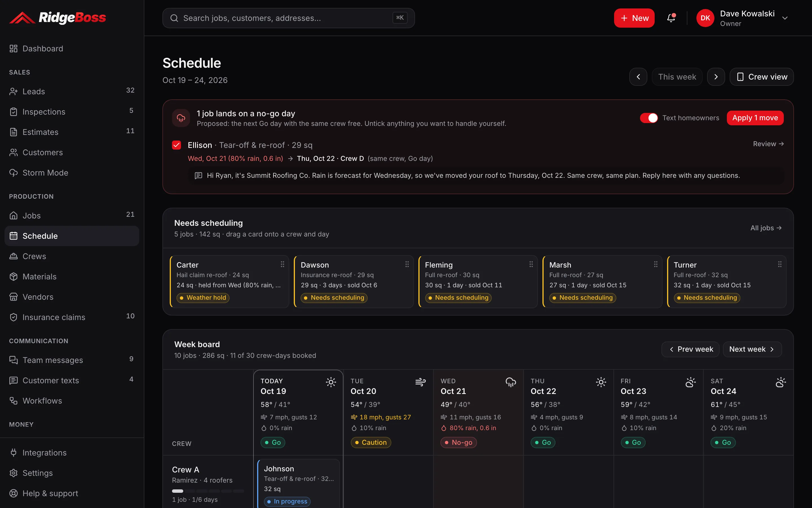812x508 pixels.
Task: Click the drag handle on Turner card
Action: 780,264
